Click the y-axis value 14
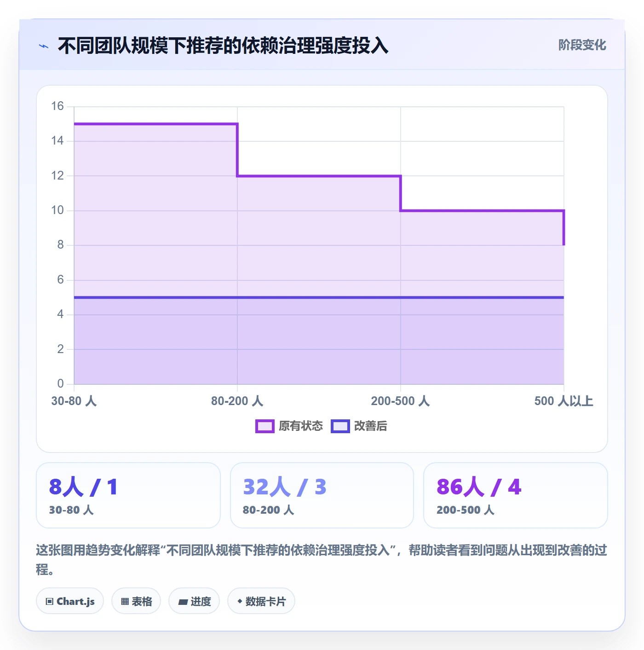This screenshot has height=650, width=644. click(57, 141)
